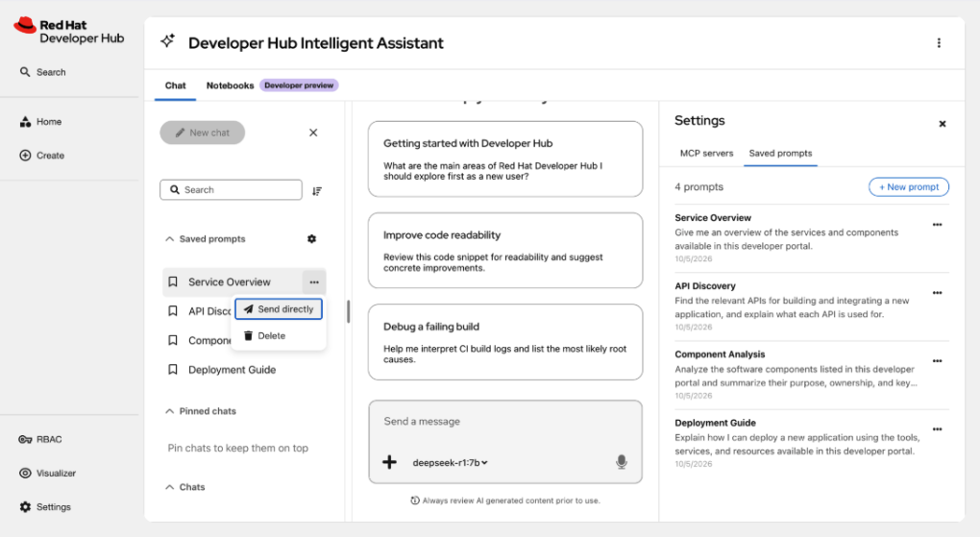Click 'Always review AI generated content' notice
This screenshot has width=980, height=537.
[x=505, y=500]
